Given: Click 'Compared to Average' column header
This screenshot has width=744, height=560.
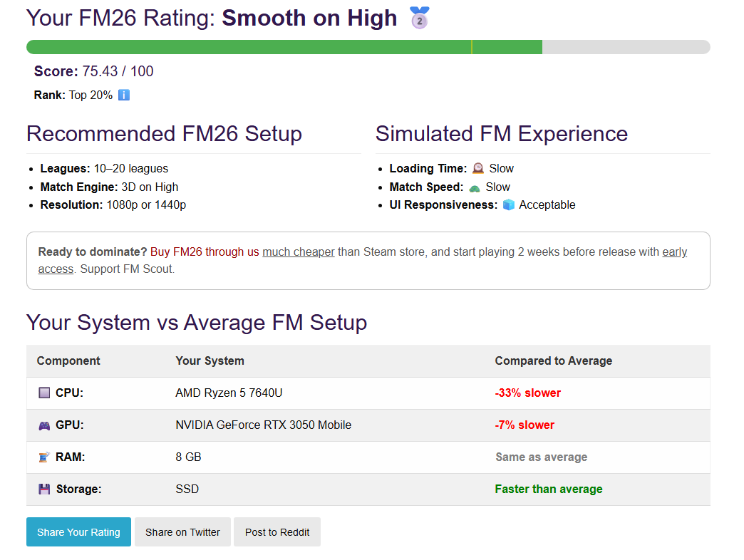Looking at the screenshot, I should 553,361.
